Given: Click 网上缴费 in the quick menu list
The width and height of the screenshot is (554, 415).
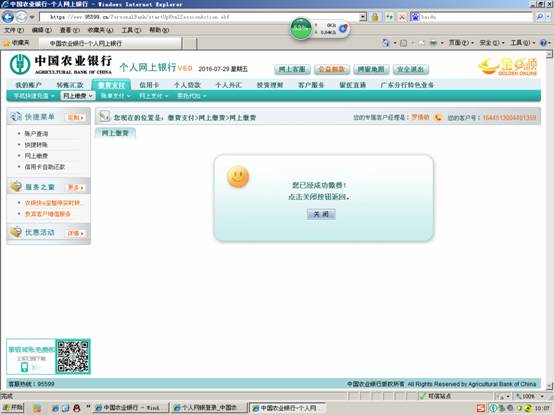Looking at the screenshot, I should point(36,156).
